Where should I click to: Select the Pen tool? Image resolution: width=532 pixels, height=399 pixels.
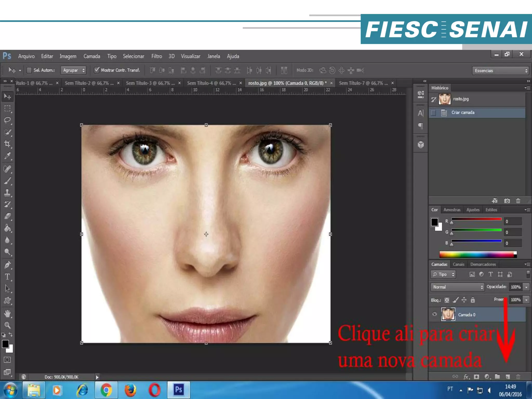pyautogui.click(x=8, y=265)
